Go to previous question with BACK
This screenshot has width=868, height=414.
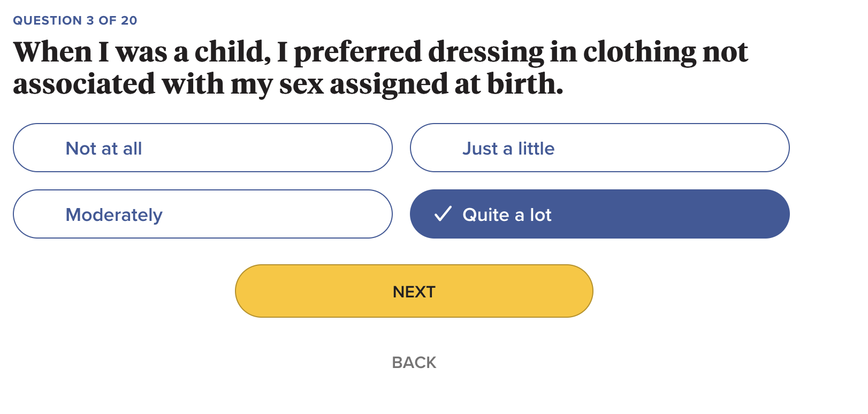[414, 363]
